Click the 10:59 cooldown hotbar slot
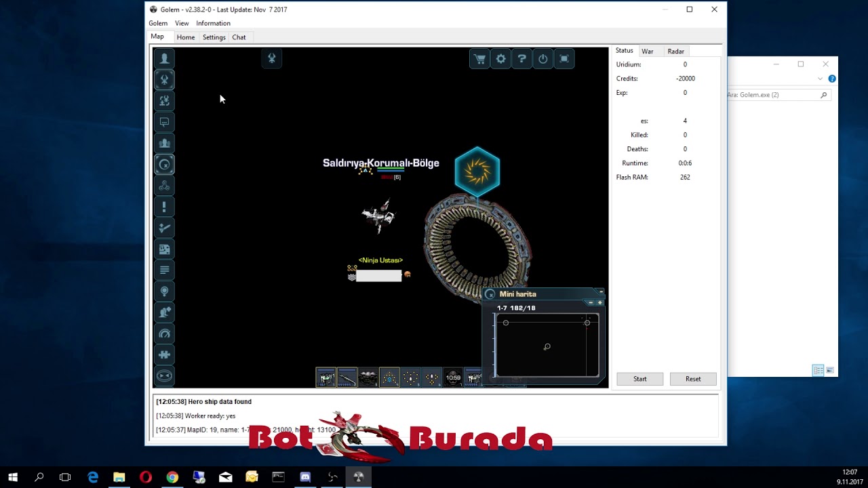Screen dimensions: 868x488 pos(453,378)
